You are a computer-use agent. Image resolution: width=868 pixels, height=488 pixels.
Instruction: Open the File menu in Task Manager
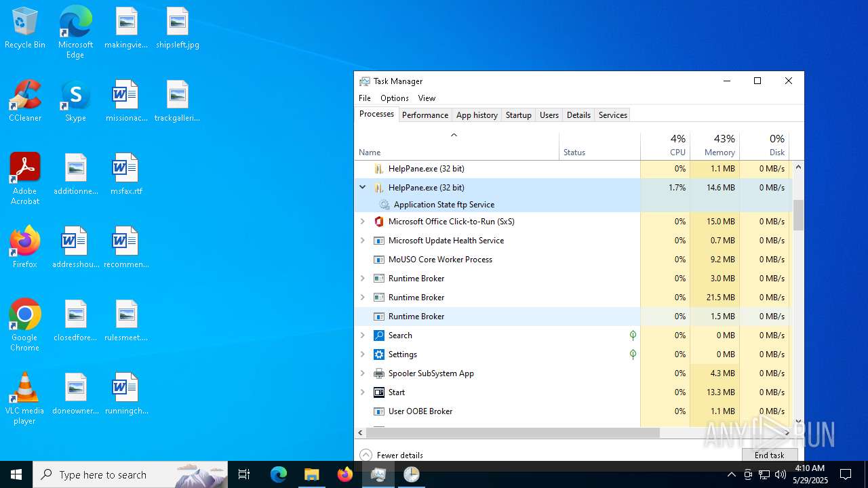point(365,98)
